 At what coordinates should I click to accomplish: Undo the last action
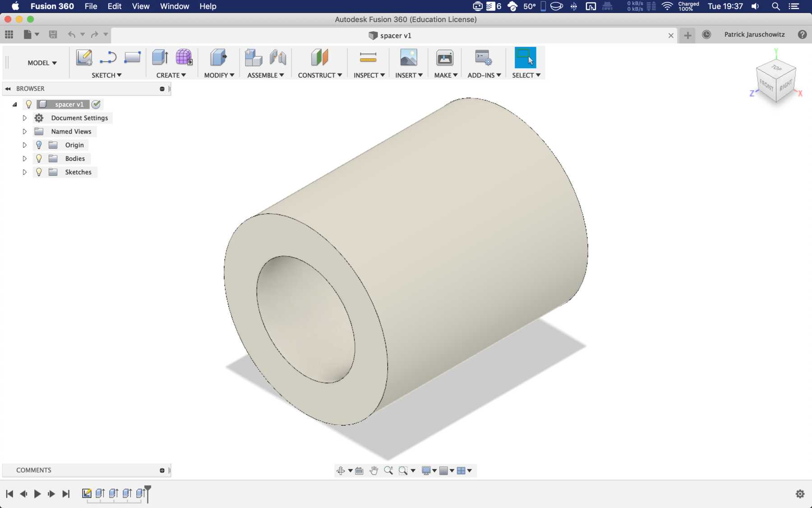tap(71, 34)
